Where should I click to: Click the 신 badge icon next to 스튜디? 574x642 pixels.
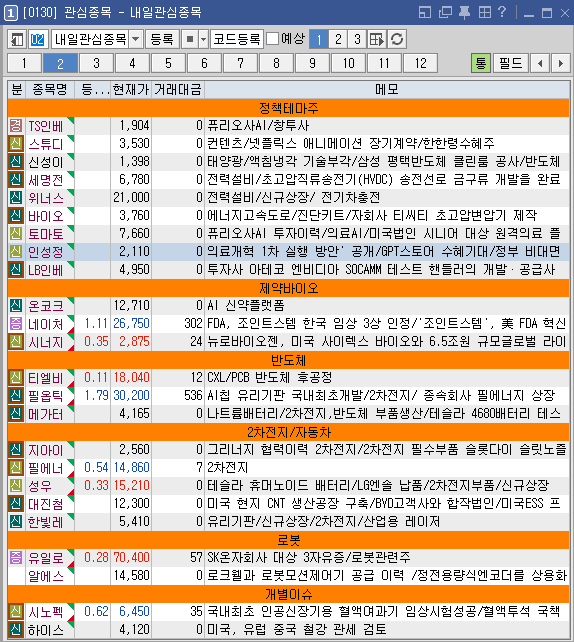[16, 143]
